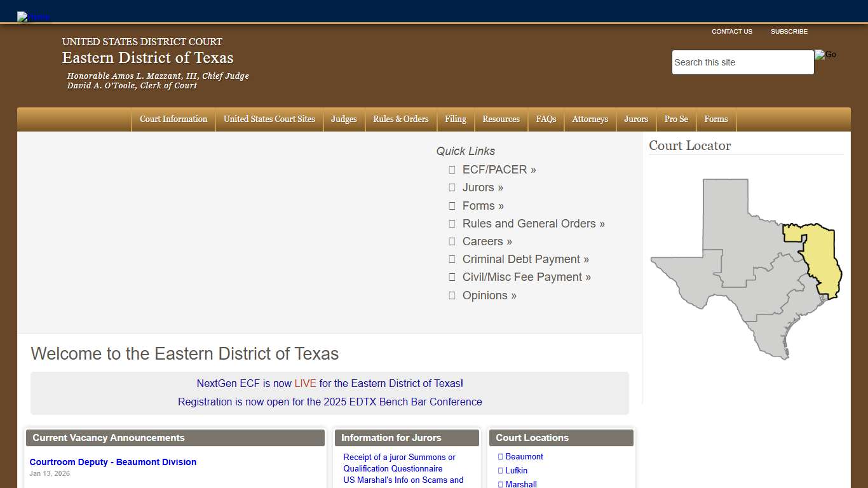
Task: Select the Attorneys menu item
Action: coord(590,119)
